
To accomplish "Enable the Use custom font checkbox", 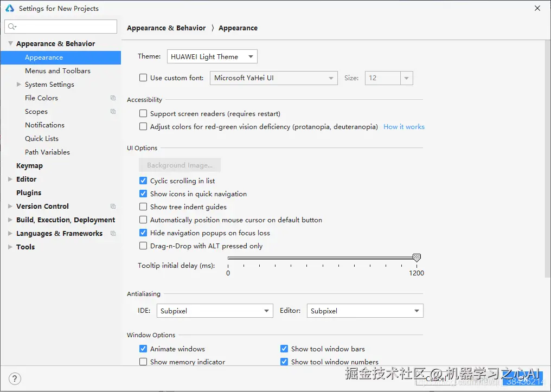I will coord(143,78).
